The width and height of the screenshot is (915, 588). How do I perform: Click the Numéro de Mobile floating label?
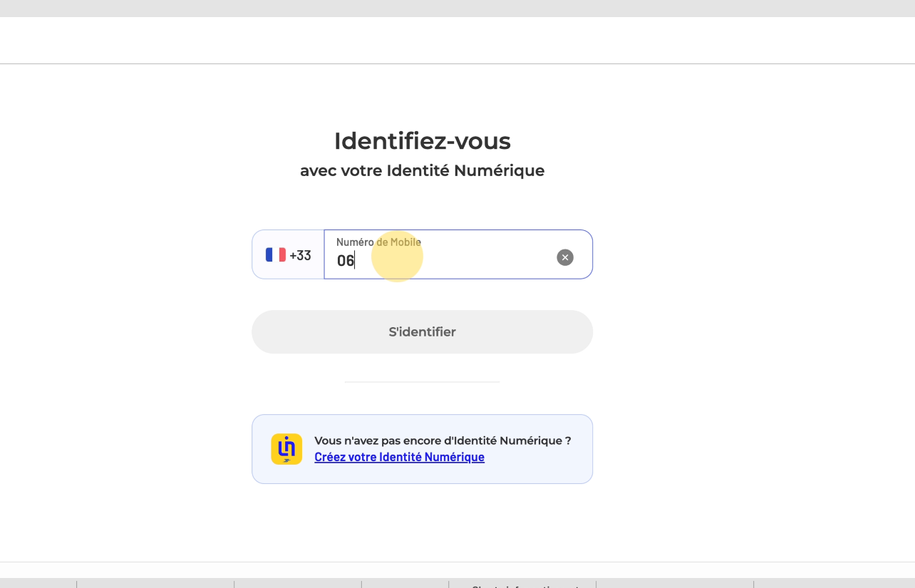point(378,242)
